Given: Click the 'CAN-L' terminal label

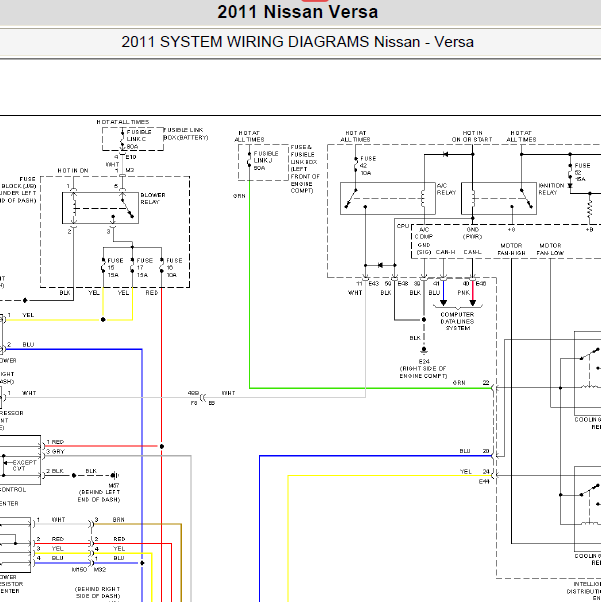Looking at the screenshot, I should pyautogui.click(x=472, y=252).
